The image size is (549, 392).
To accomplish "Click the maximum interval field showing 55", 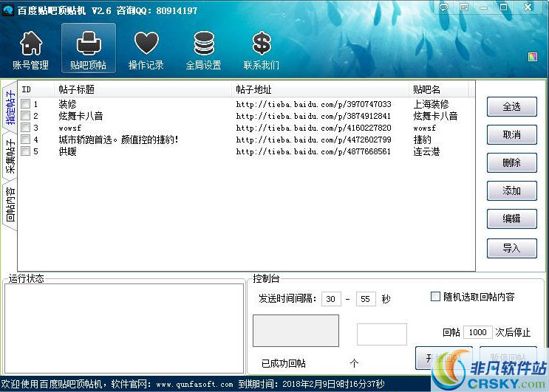I will [x=366, y=299].
